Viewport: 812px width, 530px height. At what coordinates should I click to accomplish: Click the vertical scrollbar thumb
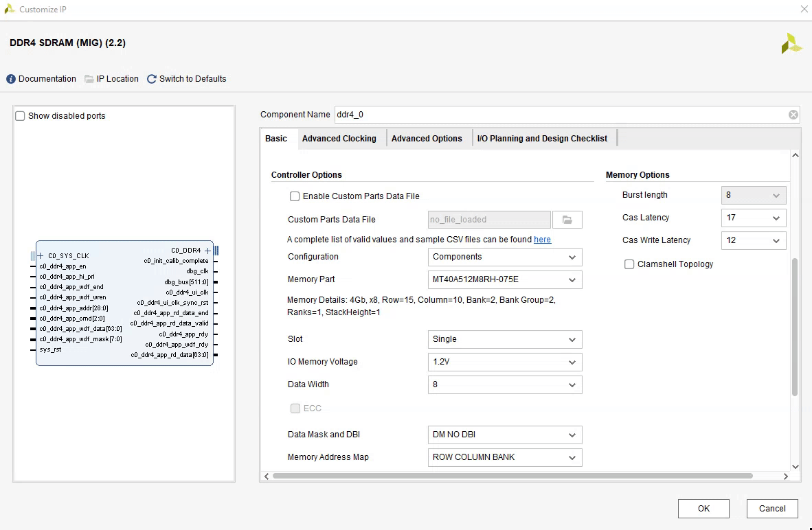pyautogui.click(x=795, y=327)
